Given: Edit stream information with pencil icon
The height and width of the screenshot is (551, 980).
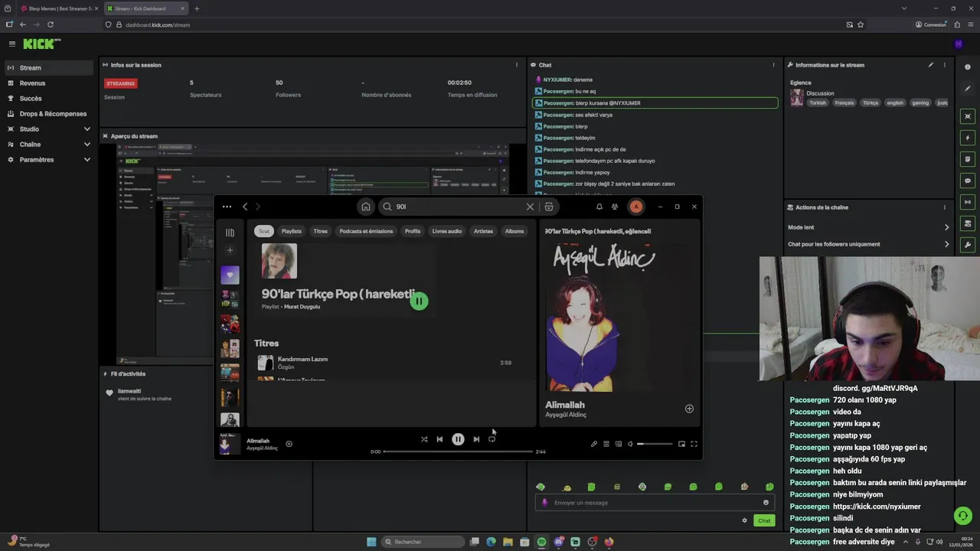Looking at the screenshot, I should tap(931, 65).
